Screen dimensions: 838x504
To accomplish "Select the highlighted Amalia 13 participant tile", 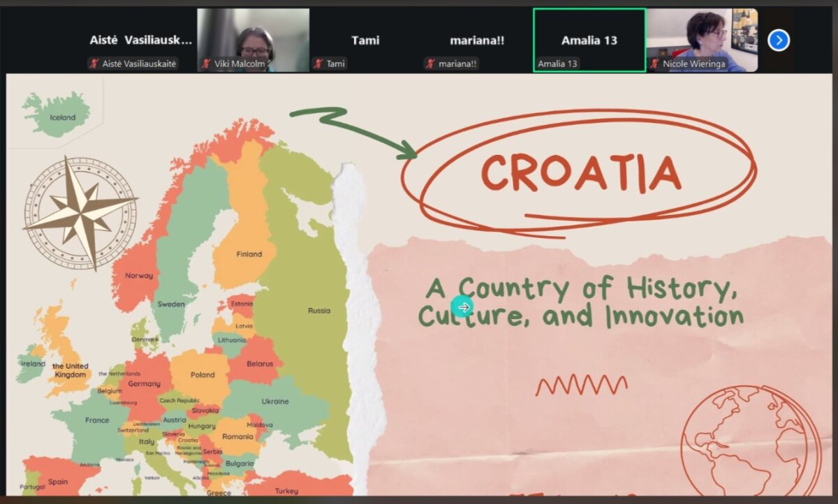I will coord(589,40).
